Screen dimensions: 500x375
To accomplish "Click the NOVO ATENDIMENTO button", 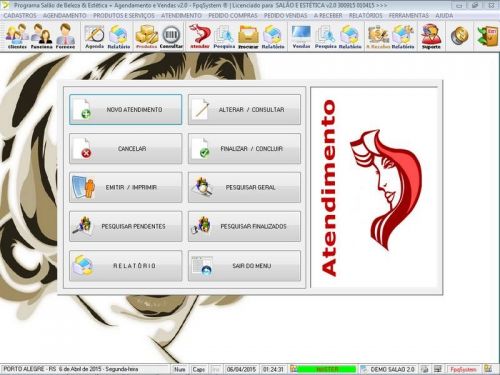I will click(126, 109).
